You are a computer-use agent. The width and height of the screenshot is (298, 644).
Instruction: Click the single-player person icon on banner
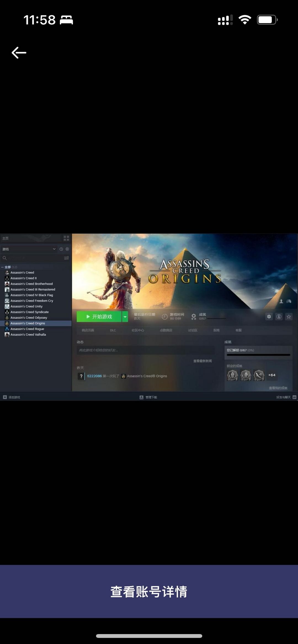[281, 301]
